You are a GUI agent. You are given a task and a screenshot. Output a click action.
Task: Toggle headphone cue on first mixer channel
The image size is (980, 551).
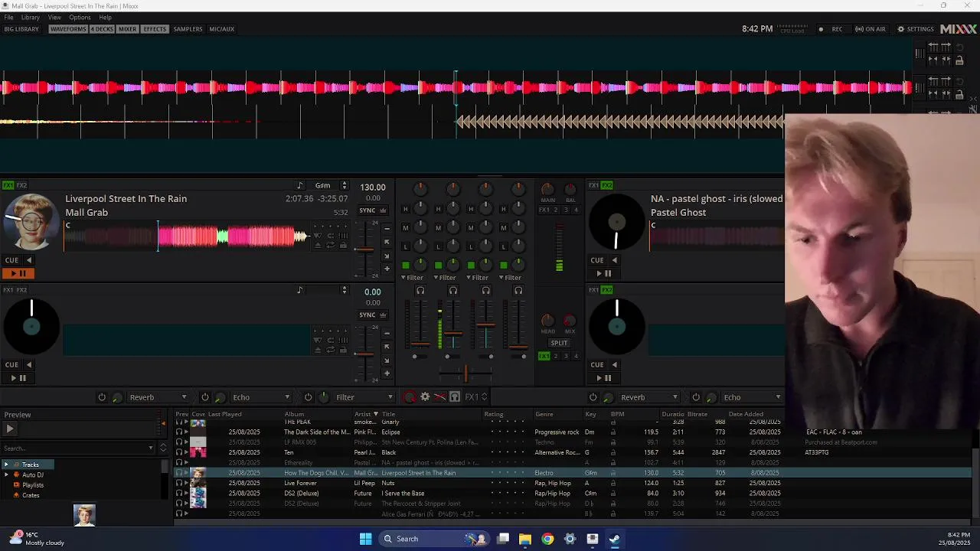click(420, 291)
